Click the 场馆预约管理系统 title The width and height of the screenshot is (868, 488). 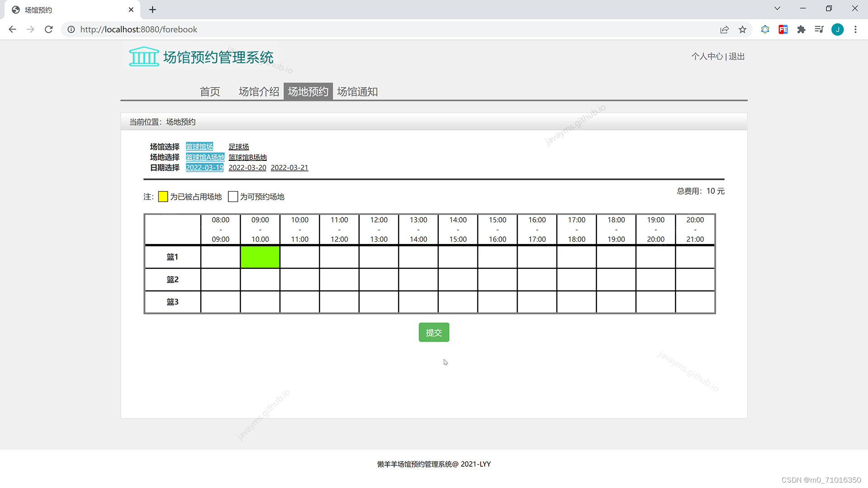[x=218, y=57]
